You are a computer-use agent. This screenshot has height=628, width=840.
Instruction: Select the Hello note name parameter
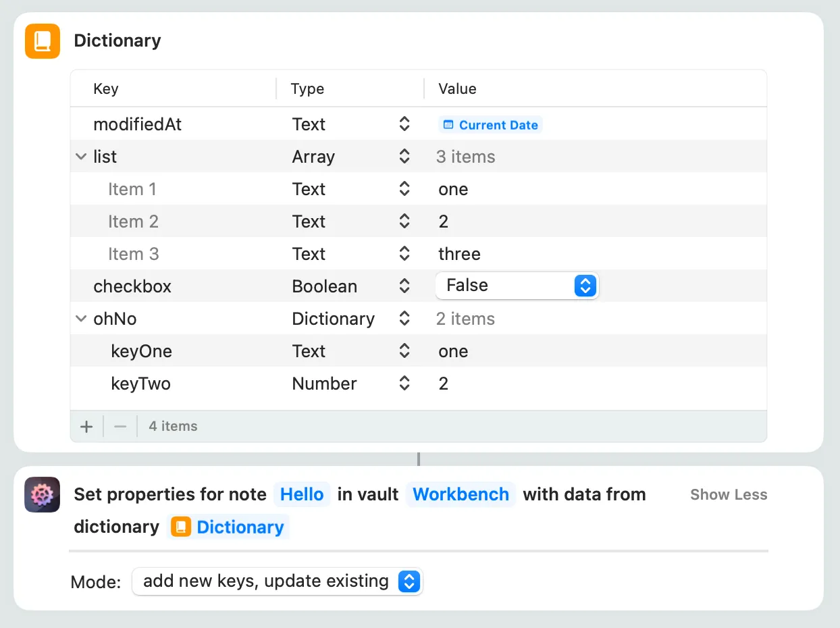[x=302, y=495]
